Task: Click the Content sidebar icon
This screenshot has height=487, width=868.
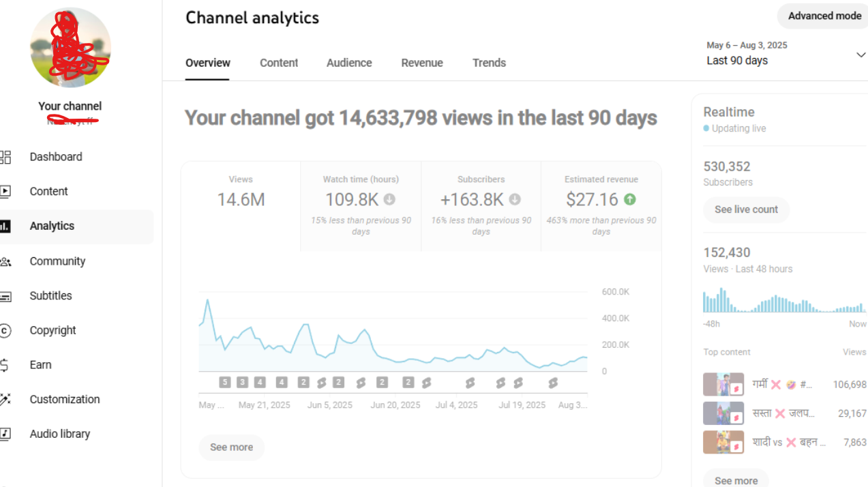Action: point(5,192)
